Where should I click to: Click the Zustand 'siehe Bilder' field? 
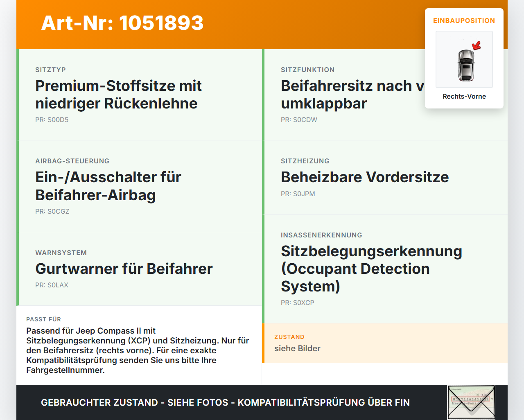point(385,343)
